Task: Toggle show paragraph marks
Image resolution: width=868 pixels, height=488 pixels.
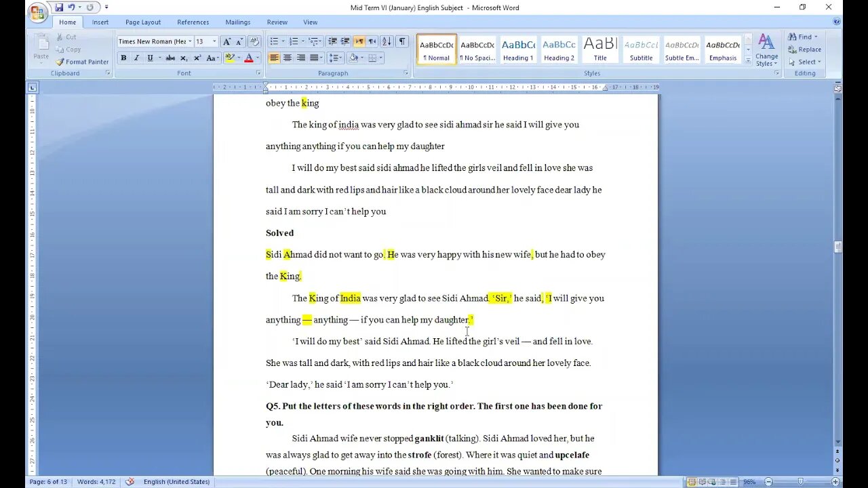Action: pyautogui.click(x=402, y=41)
